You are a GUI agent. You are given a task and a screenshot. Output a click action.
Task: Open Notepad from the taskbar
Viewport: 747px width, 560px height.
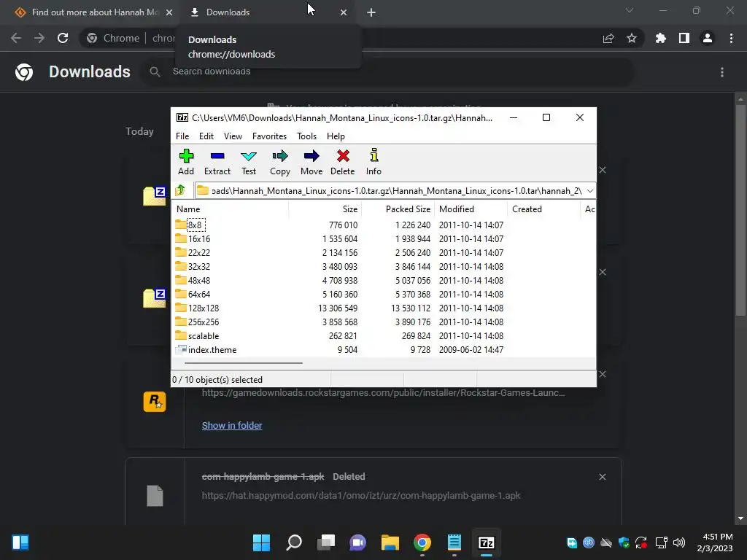(454, 542)
